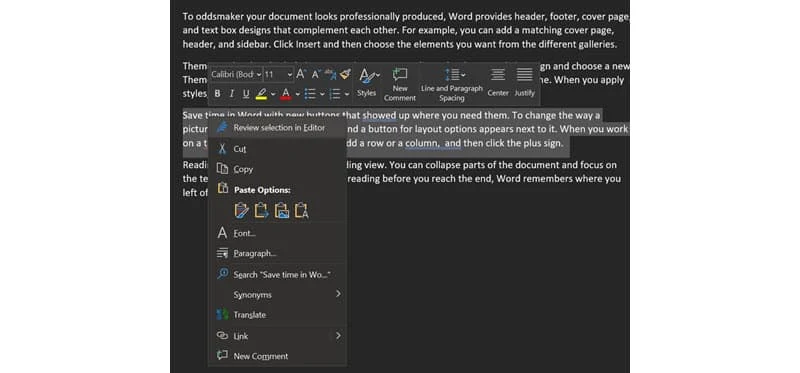Apply numbered list formatting
Viewport: 800px width, 373px height.
[335, 94]
